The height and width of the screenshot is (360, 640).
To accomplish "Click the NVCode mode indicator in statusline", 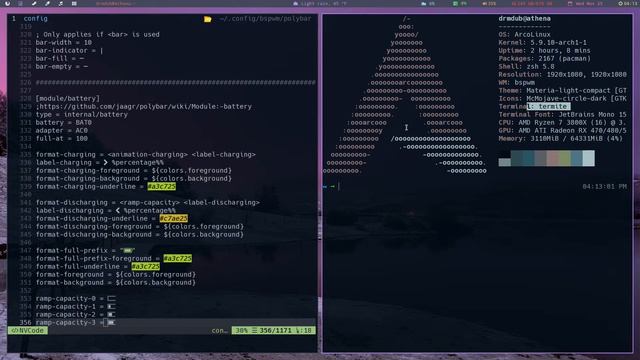I will tap(28, 331).
